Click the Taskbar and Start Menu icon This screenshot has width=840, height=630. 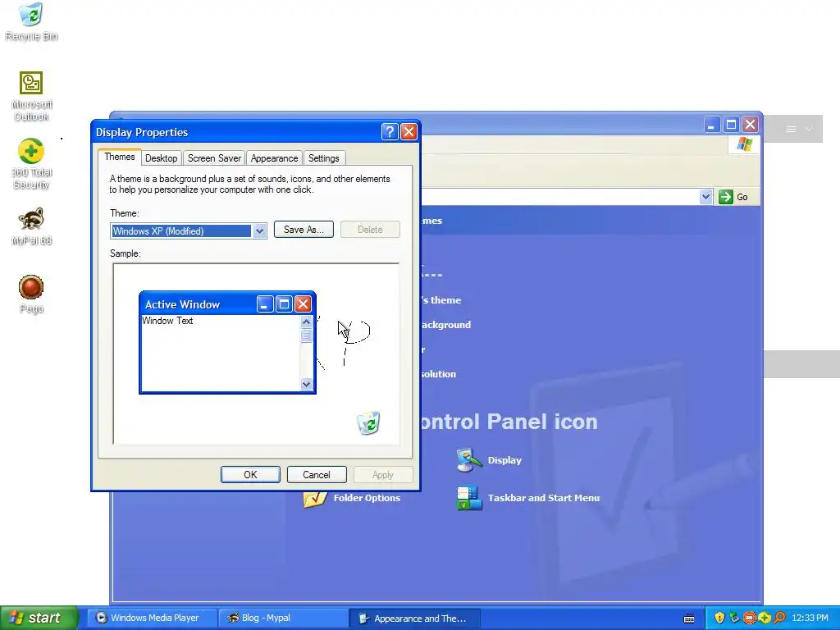pyautogui.click(x=468, y=498)
